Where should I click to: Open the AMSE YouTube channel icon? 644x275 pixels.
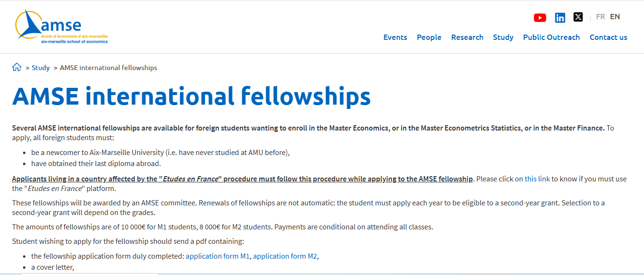coord(540,18)
